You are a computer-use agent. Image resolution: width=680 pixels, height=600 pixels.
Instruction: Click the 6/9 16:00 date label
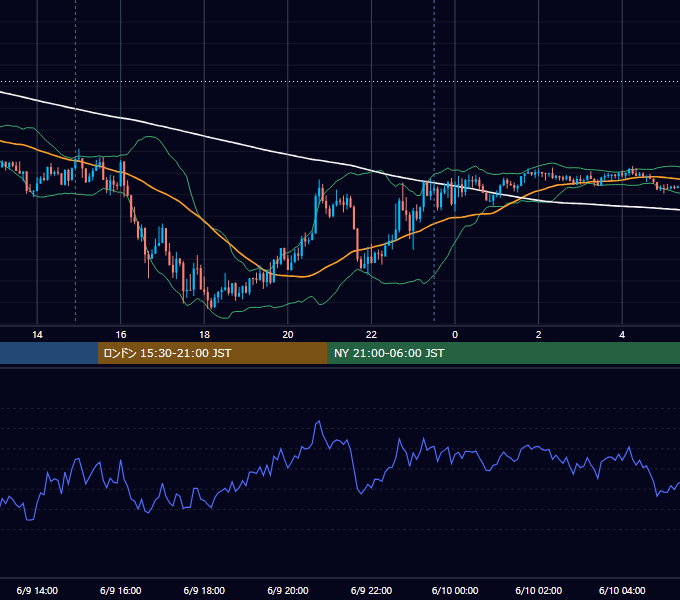(121, 590)
